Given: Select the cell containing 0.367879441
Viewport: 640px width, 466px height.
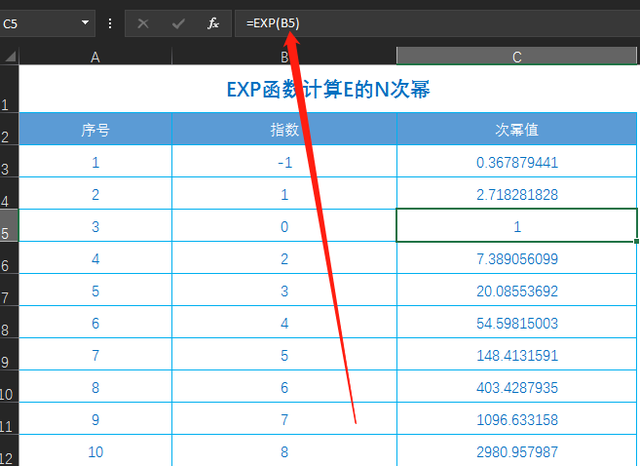Looking at the screenshot, I should point(517,162).
